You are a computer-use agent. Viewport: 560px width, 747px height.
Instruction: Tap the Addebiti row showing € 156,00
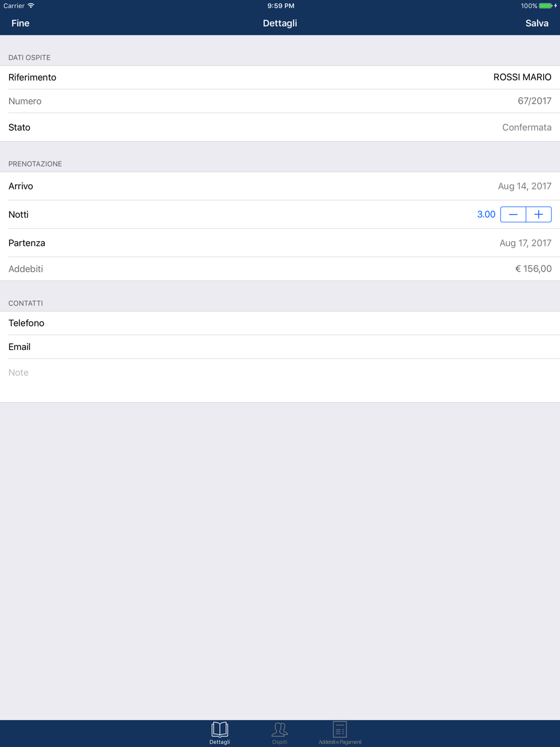pos(280,269)
